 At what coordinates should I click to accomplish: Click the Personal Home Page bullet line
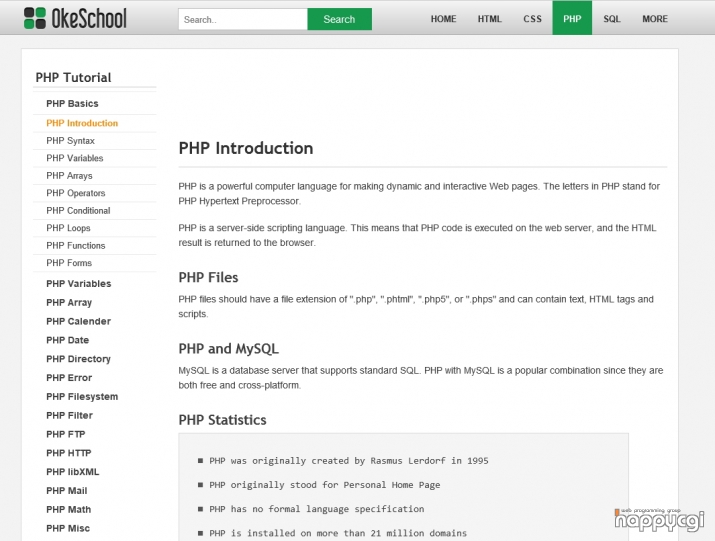tap(325, 485)
